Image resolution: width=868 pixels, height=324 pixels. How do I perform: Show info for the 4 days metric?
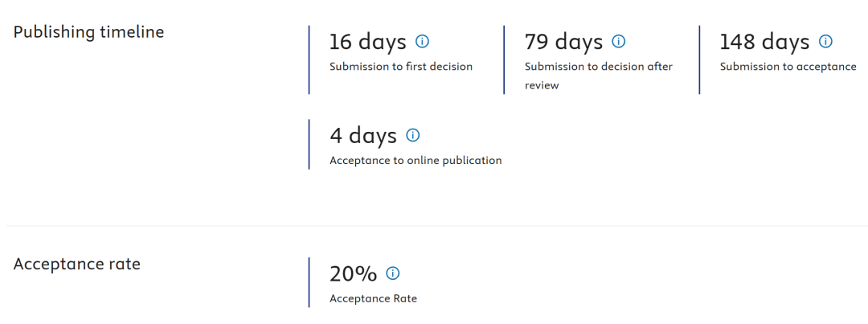point(412,135)
